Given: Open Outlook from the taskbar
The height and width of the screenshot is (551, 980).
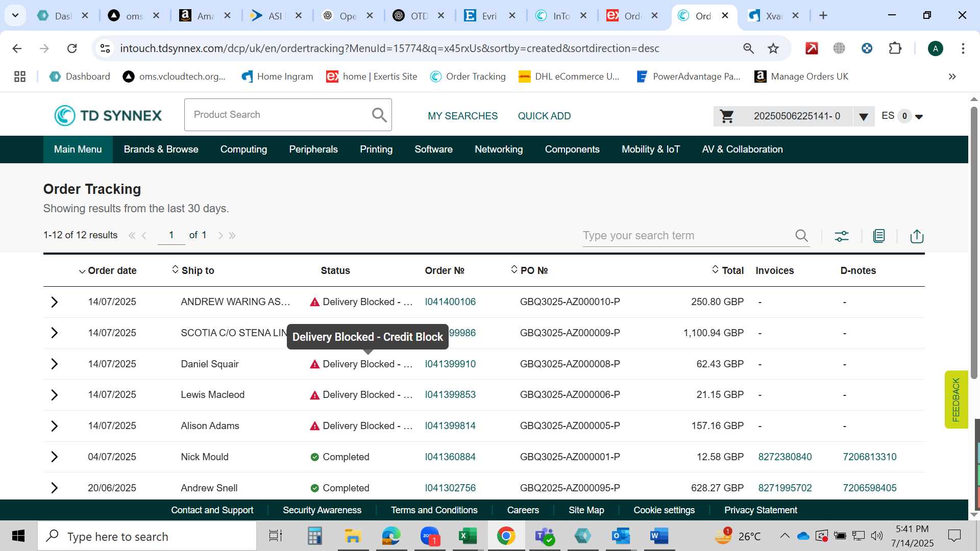Looking at the screenshot, I should (621, 536).
